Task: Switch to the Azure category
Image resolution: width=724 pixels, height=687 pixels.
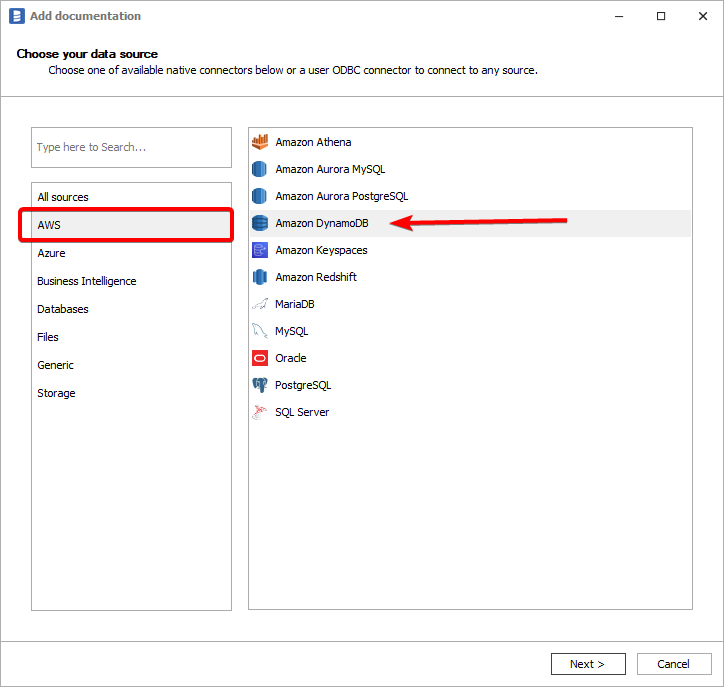Action: tap(51, 253)
